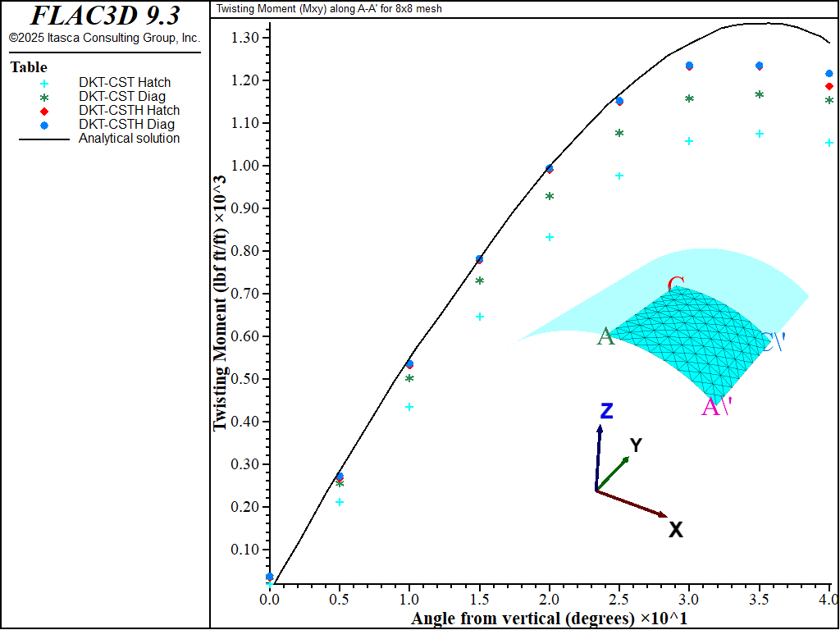This screenshot has width=840, height=630.
Task: Click the red X axis arrow label
Action: [x=675, y=530]
